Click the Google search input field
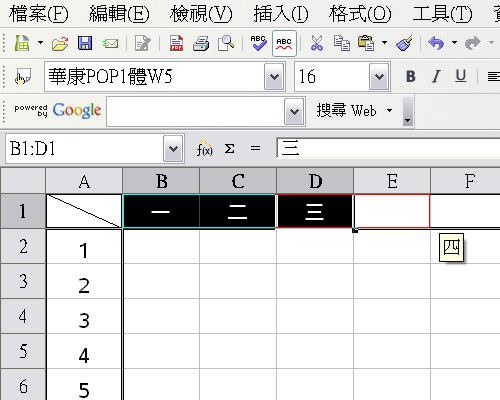The height and width of the screenshot is (400, 500). click(x=196, y=111)
